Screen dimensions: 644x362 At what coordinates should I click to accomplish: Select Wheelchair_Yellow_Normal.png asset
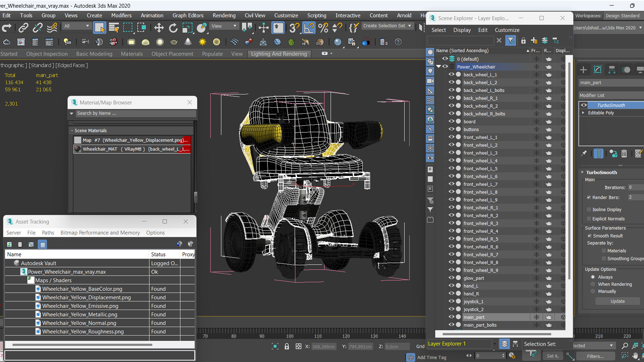point(79,323)
